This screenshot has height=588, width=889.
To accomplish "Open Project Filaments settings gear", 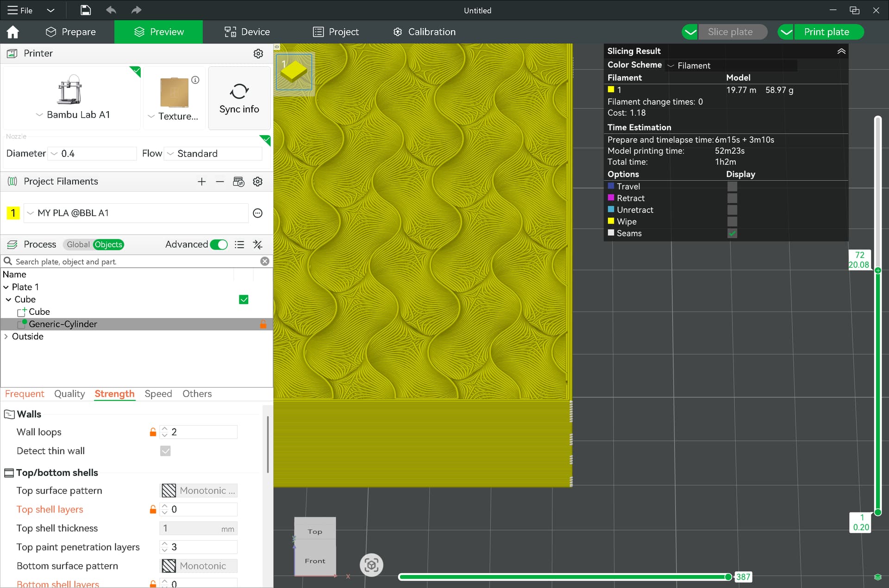I will [x=258, y=182].
